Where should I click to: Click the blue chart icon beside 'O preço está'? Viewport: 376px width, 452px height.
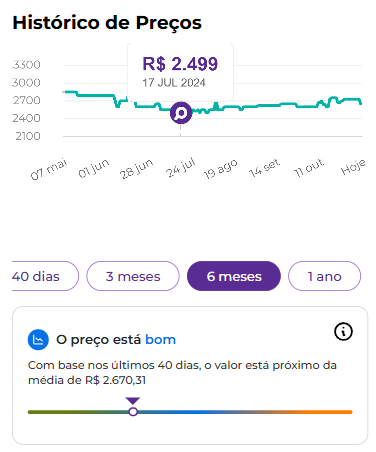click(x=38, y=340)
